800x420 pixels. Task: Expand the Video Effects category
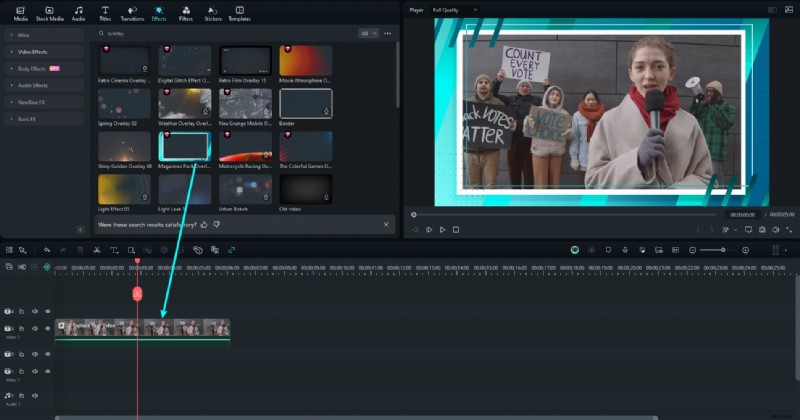pyautogui.click(x=44, y=52)
